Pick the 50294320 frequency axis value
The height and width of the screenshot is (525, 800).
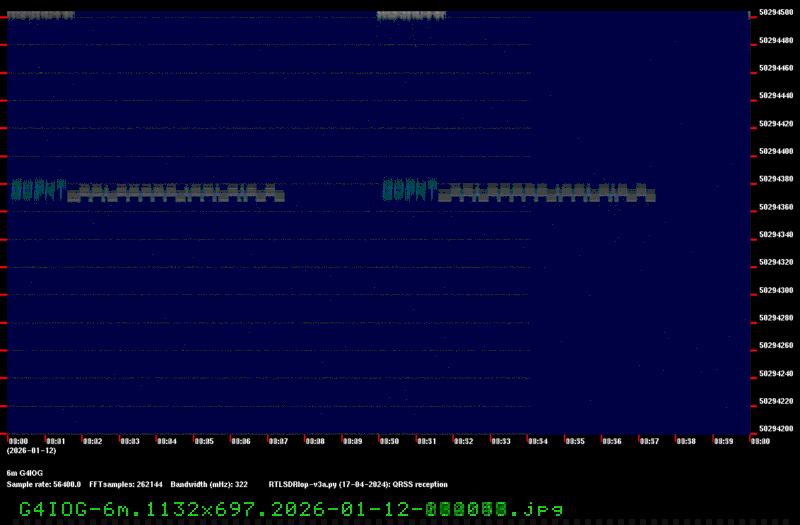pos(776,262)
